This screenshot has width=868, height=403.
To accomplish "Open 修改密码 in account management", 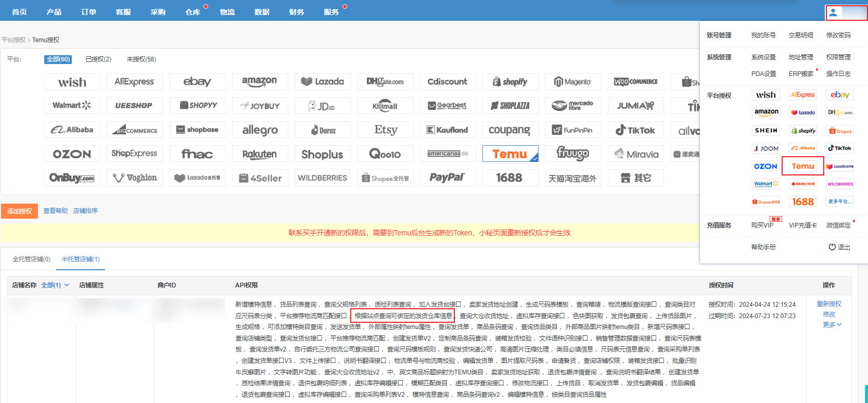I will tap(838, 35).
